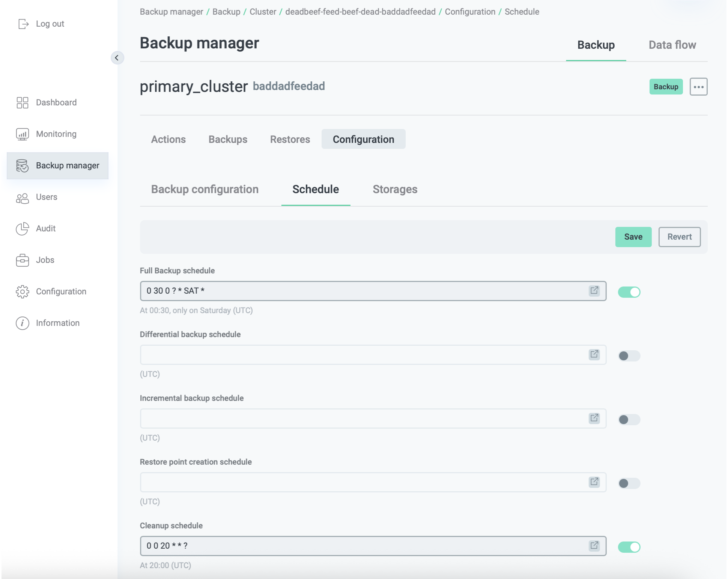Save the schedule configuration
This screenshot has height=579, width=728.
click(x=633, y=237)
